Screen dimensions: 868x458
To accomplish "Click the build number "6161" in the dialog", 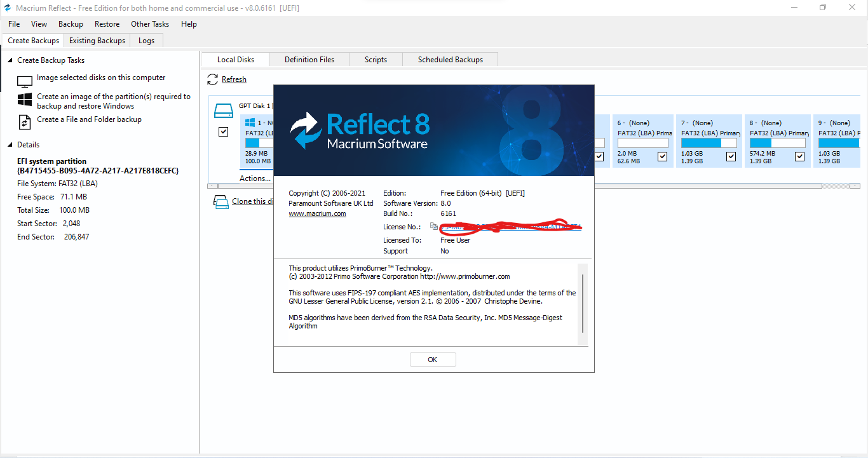I will (449, 213).
